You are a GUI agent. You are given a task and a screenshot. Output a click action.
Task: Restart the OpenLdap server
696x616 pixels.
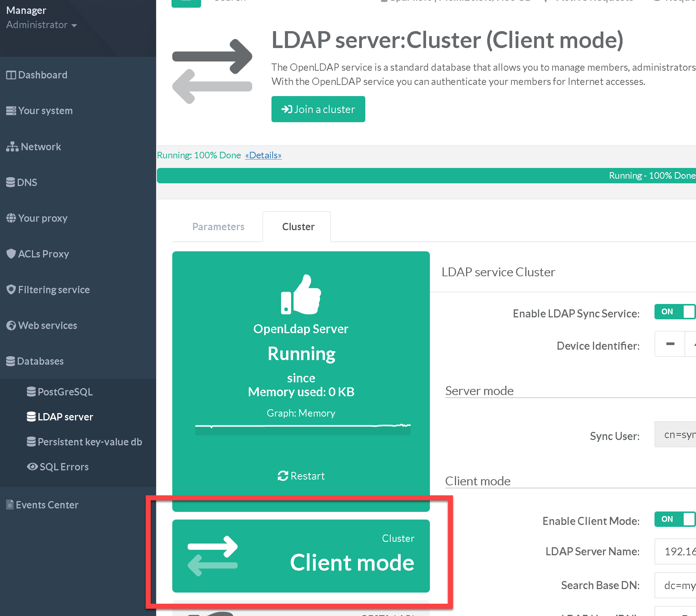pyautogui.click(x=301, y=476)
